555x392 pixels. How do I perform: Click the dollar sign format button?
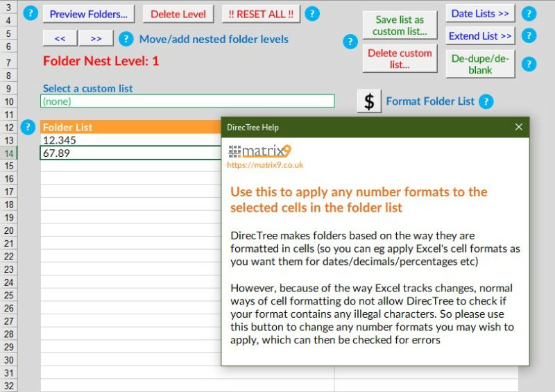click(369, 101)
